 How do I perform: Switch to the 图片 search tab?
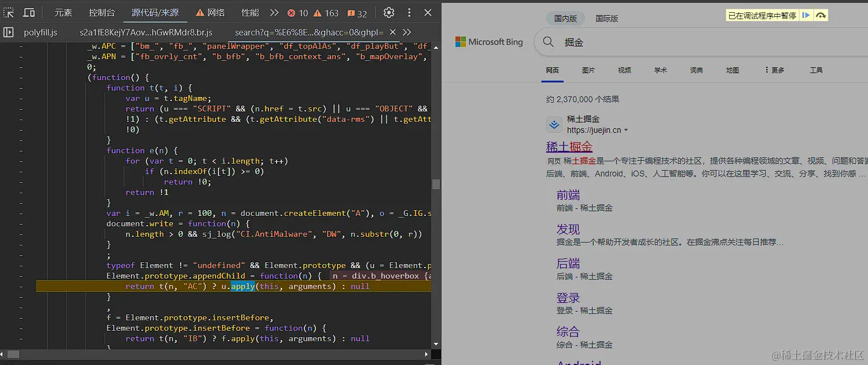tap(588, 70)
